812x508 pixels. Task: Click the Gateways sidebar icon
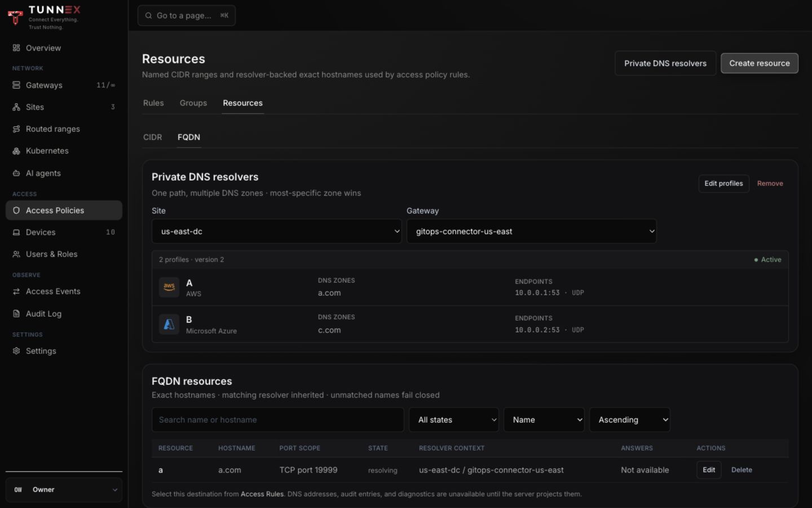tap(16, 85)
